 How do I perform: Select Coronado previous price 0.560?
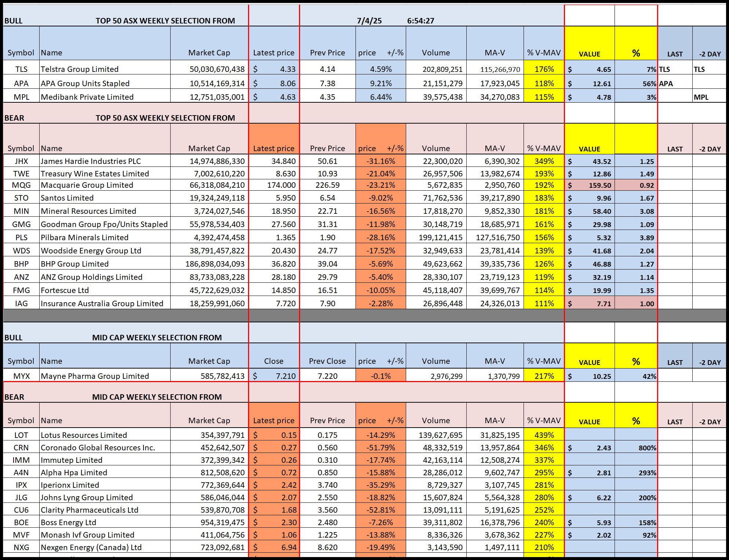pyautogui.click(x=327, y=447)
